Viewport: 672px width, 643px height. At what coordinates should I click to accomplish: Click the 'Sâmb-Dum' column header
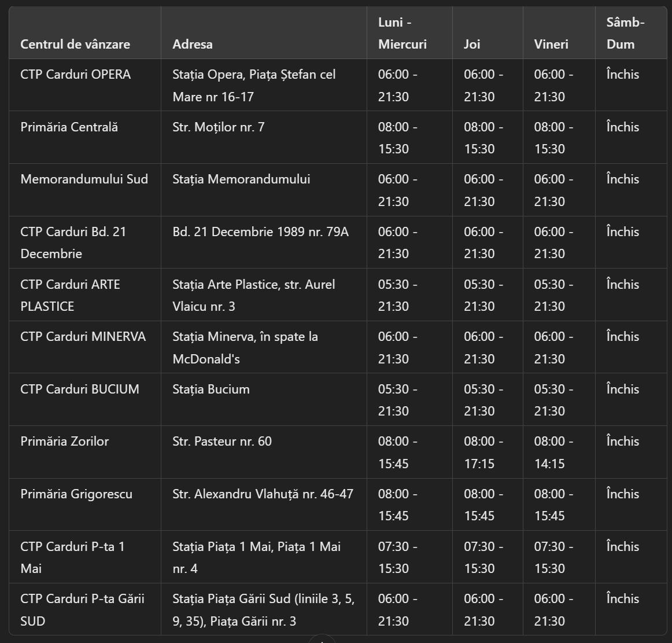pyautogui.click(x=625, y=34)
